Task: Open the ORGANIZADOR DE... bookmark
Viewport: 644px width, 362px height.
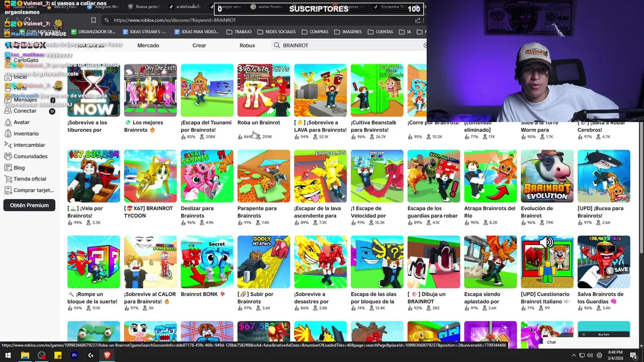Action: [x=93, y=32]
